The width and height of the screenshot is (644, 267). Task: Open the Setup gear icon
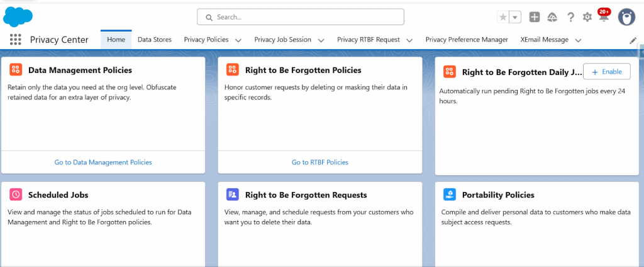(587, 18)
